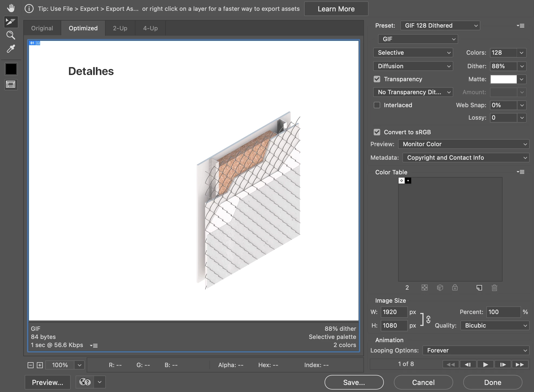
Task: Select the Eyedropper tool
Action: coord(11,49)
